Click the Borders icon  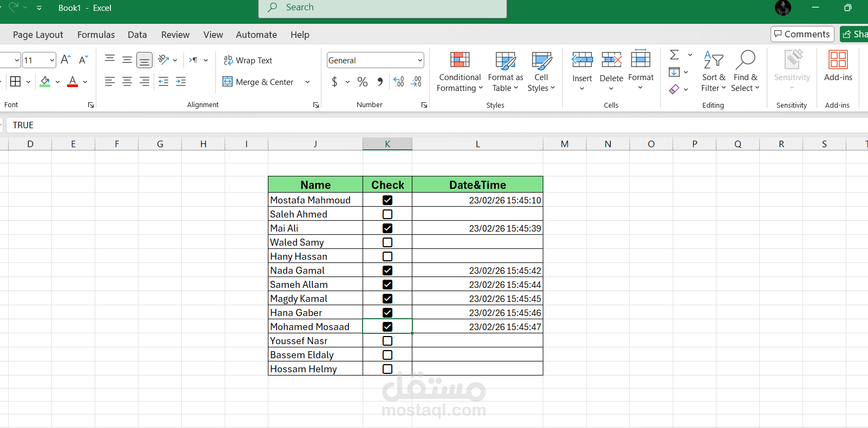click(16, 82)
